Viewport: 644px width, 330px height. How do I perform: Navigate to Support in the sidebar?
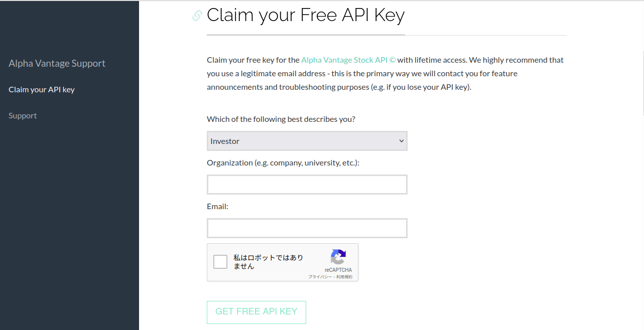coord(23,115)
